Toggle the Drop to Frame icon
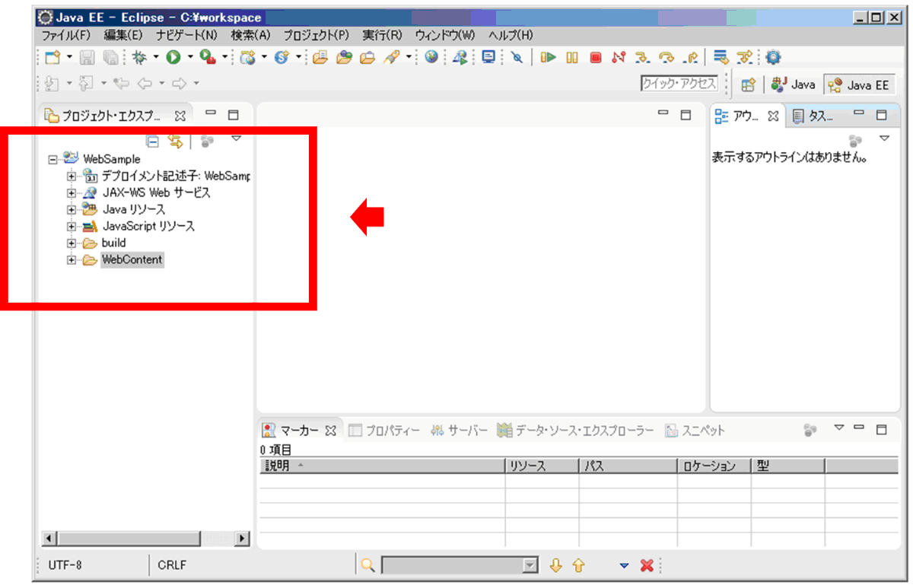The width and height of the screenshot is (913, 588). coord(721,57)
